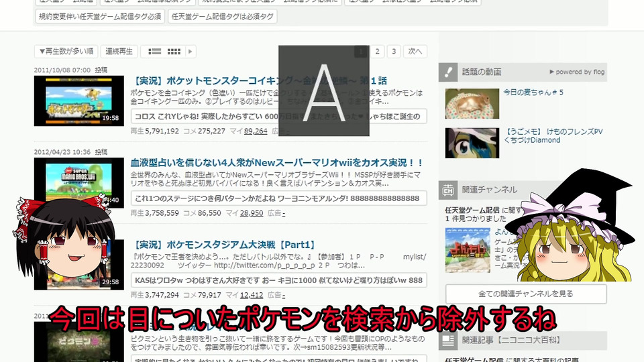644x362 pixels.
Task: Click the small arrow beside the view icons
Action: (190, 52)
